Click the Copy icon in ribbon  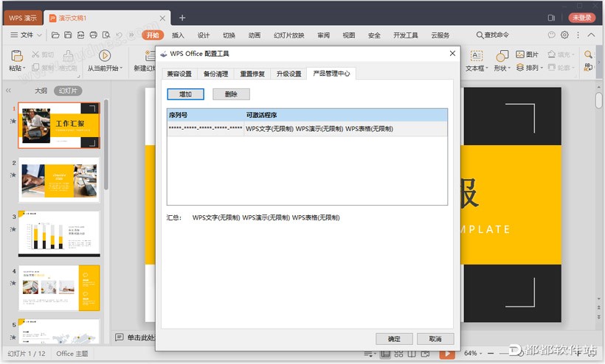[x=35, y=67]
